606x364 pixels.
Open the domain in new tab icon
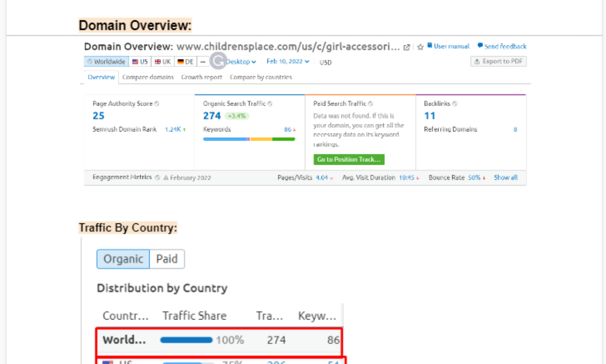407,46
